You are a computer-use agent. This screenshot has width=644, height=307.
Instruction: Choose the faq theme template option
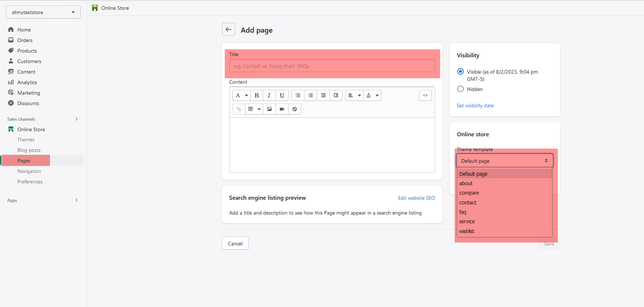click(x=463, y=212)
